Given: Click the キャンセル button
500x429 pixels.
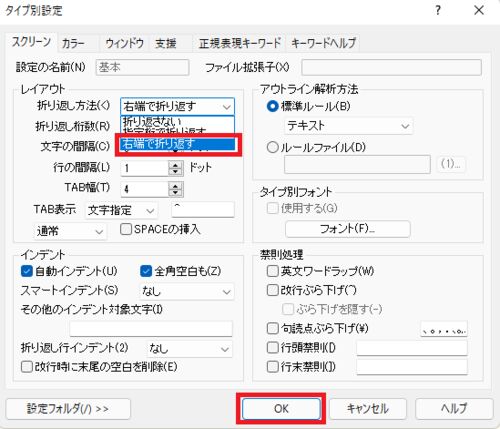Looking at the screenshot, I should [368, 409].
